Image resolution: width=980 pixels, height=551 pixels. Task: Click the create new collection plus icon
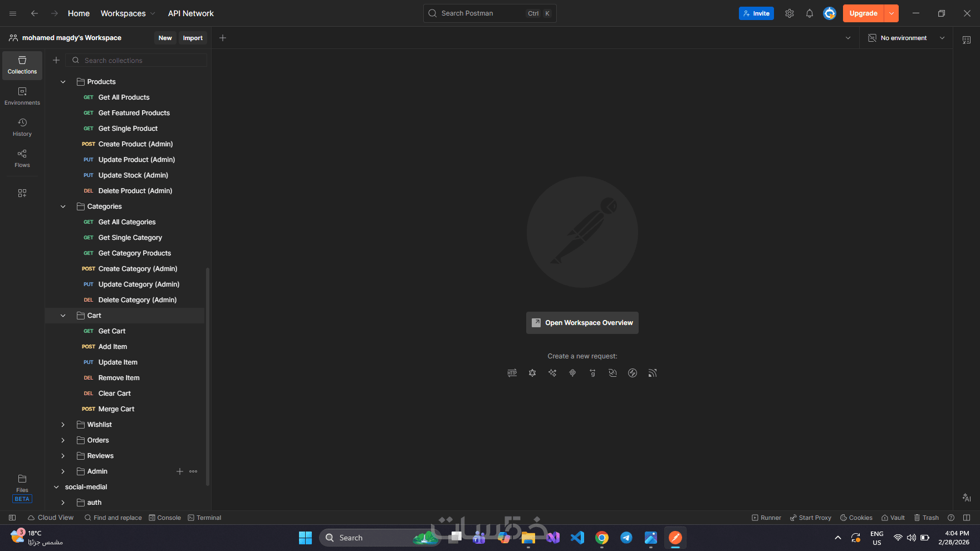click(56, 60)
